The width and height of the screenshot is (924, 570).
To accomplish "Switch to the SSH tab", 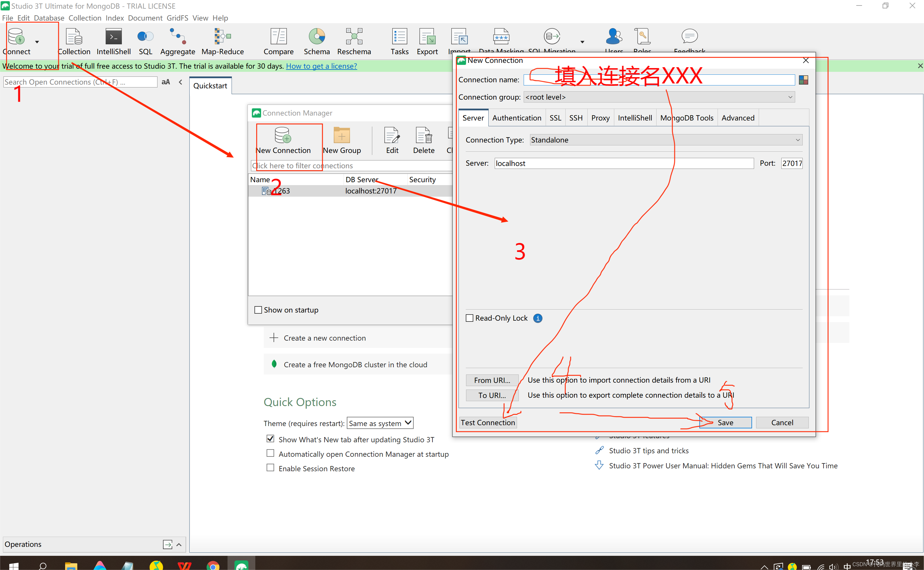I will coord(575,118).
